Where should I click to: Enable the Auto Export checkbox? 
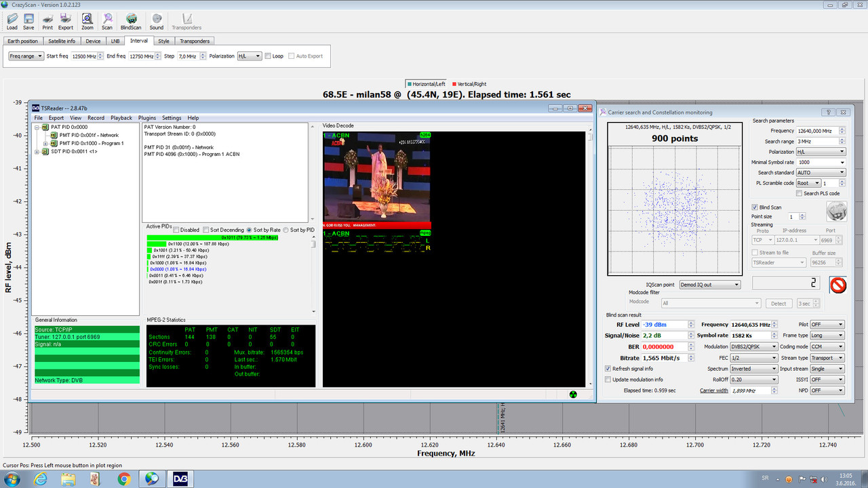point(292,56)
